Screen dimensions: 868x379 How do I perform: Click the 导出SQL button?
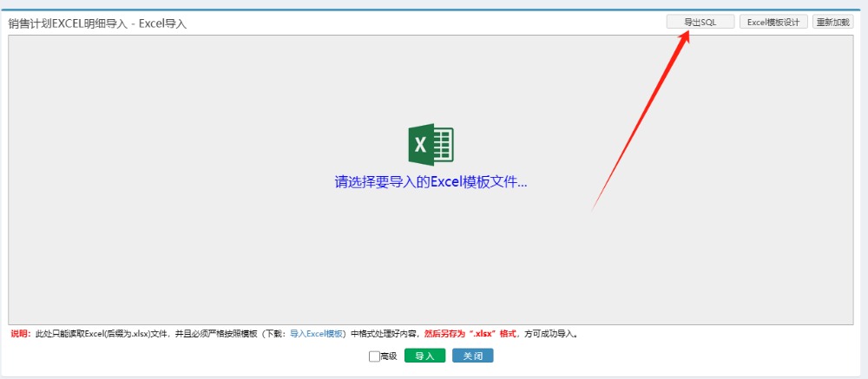pos(700,23)
